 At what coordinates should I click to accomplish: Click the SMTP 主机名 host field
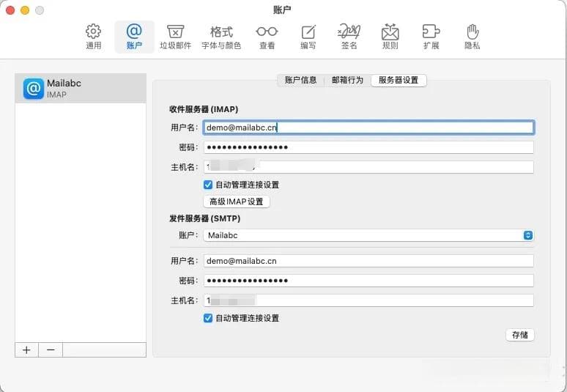click(x=368, y=300)
